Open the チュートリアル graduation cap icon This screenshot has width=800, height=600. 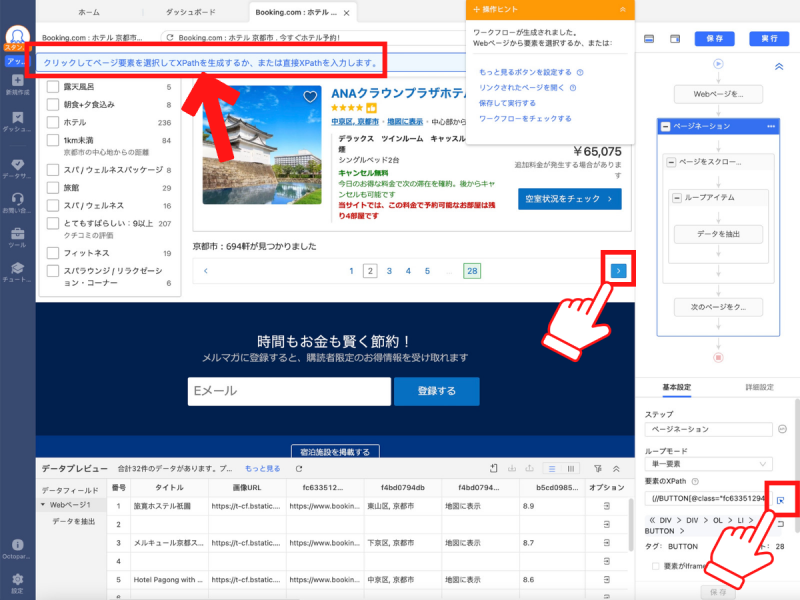17,267
